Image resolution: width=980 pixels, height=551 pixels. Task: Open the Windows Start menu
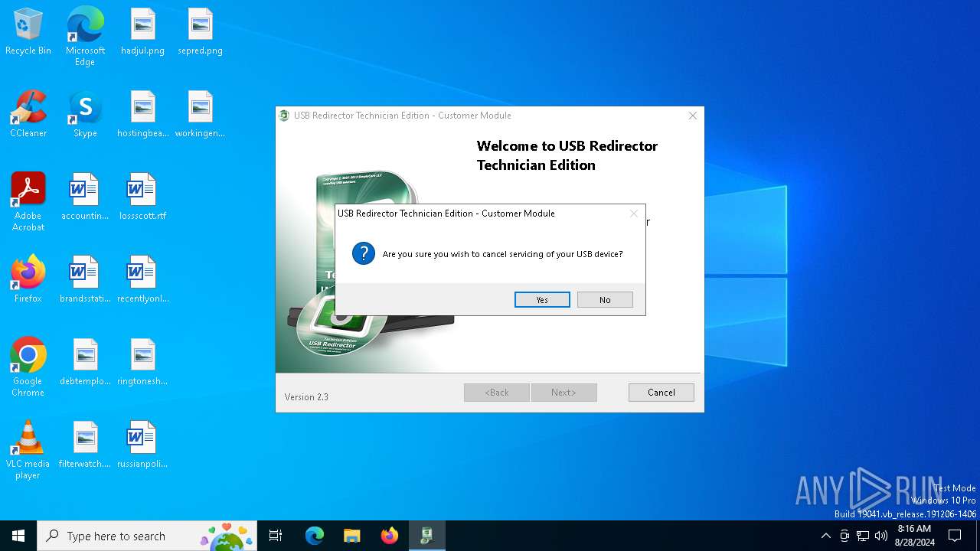coord(18,536)
